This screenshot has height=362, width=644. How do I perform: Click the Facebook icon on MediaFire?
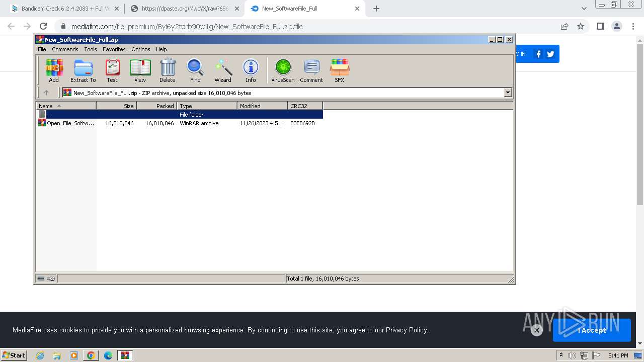click(538, 54)
